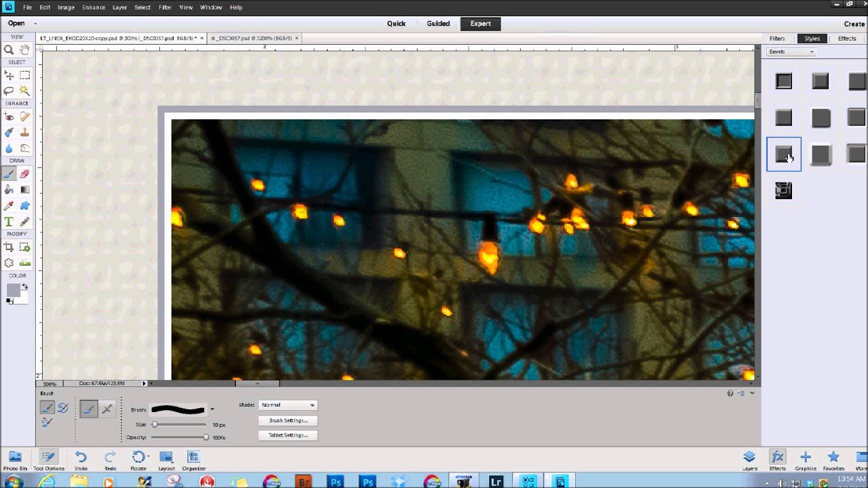The height and width of the screenshot is (488, 868).
Task: Apply the last bevel style in fourth row
Action: coord(784,191)
